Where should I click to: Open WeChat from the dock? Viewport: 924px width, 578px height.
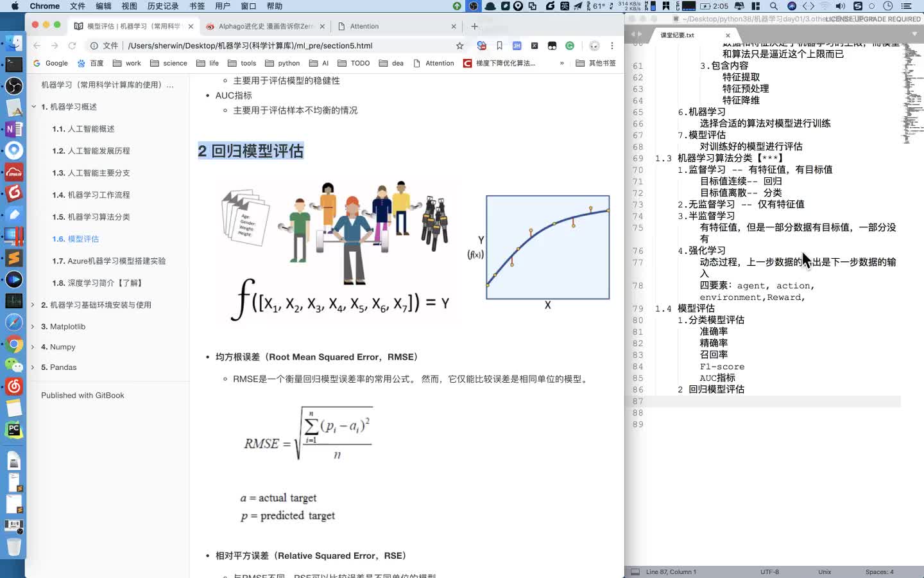pos(13,365)
